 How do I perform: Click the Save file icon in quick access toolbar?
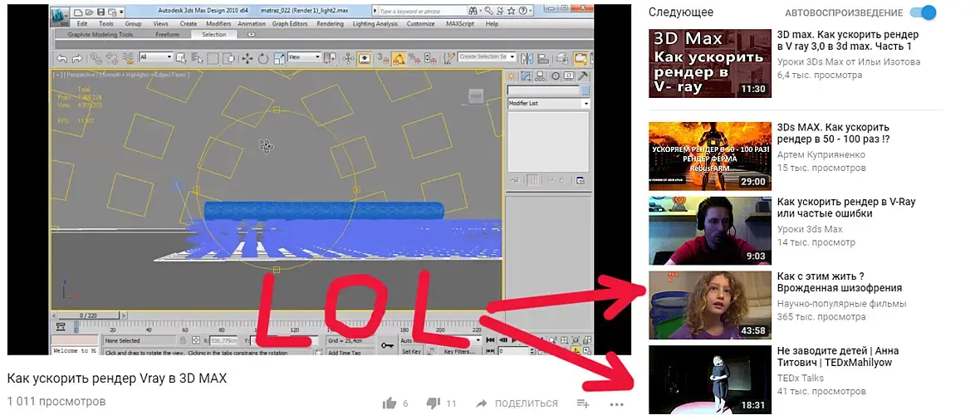[x=100, y=12]
